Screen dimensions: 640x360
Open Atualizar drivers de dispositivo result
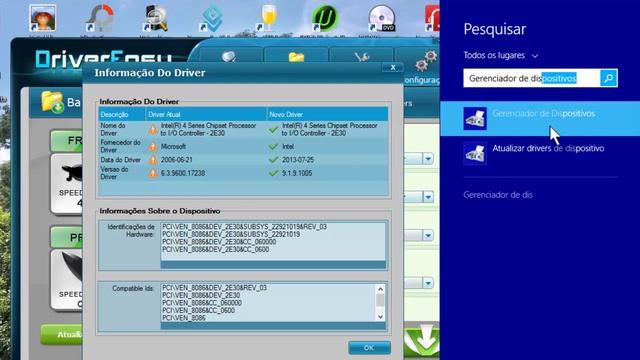tap(540, 153)
